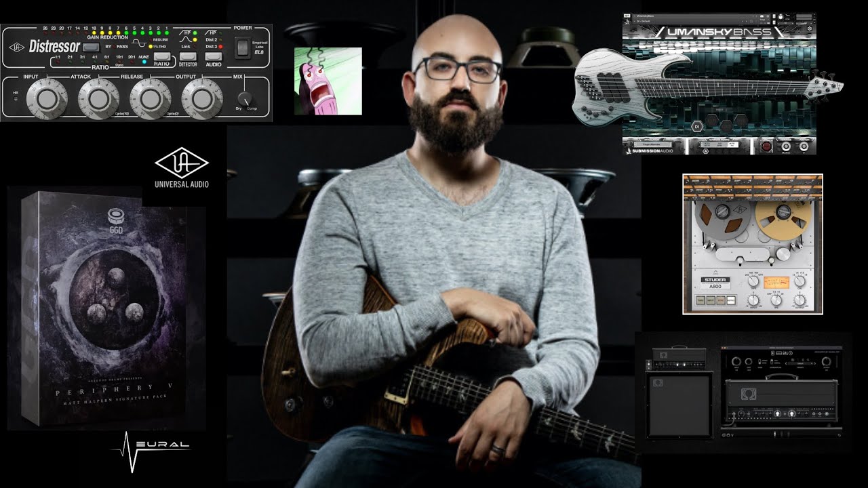Click the Distressor INPUT knob
The image size is (868, 488).
click(47, 99)
